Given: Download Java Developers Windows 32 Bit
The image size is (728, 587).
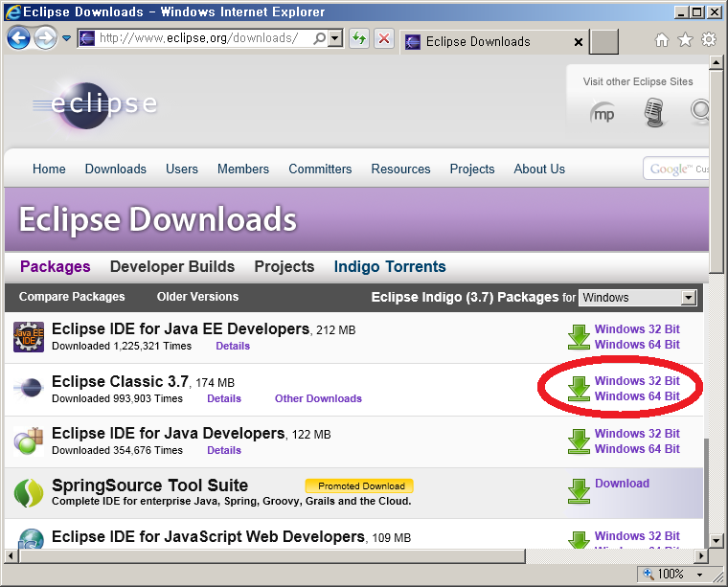Looking at the screenshot, I should (x=637, y=434).
